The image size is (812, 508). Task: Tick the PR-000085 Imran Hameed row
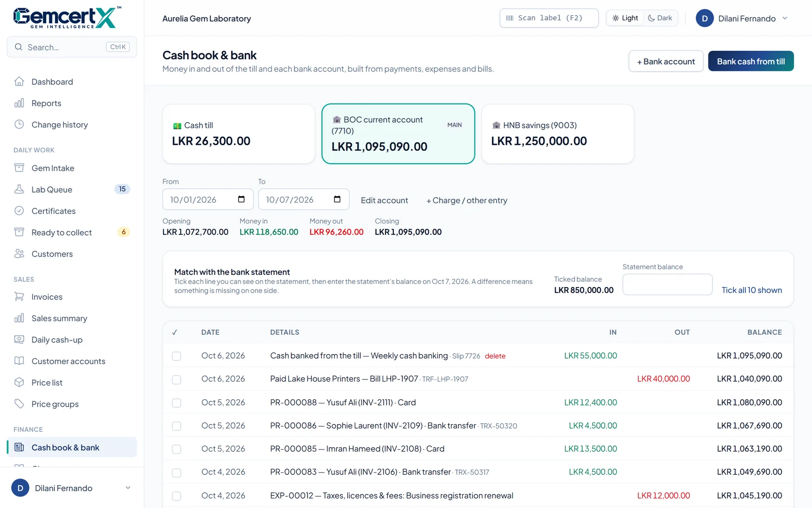(177, 449)
